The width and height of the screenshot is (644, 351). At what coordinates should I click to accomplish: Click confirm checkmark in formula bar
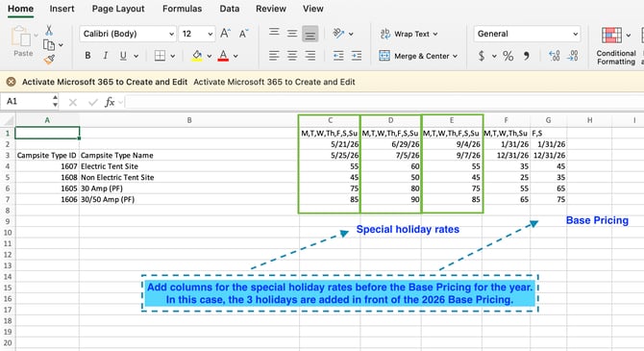pos(93,102)
